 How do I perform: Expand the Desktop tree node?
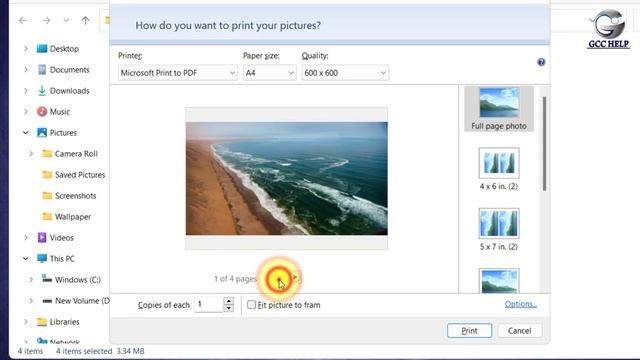pos(26,49)
